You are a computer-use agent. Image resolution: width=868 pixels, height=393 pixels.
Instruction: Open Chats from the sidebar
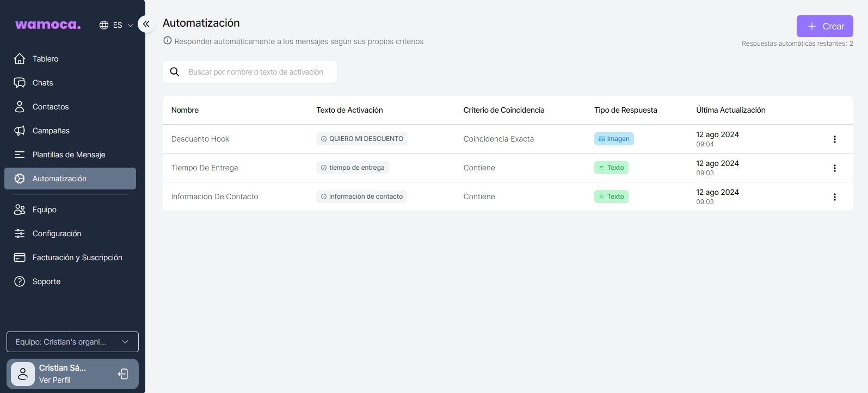[42, 83]
